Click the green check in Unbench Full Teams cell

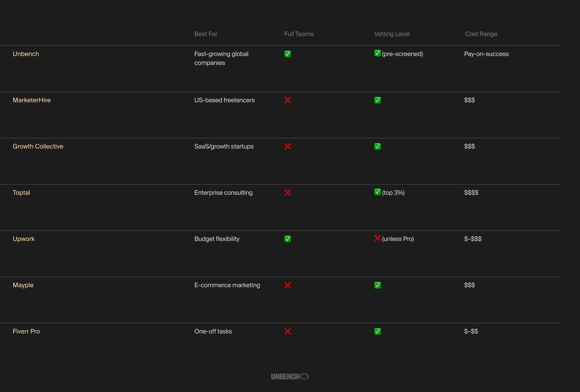tap(287, 54)
